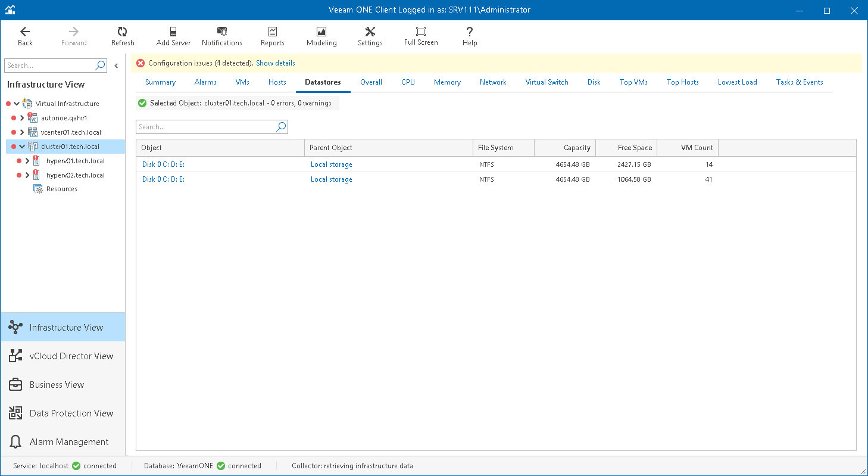Click the red configuration issues error icon

click(140, 63)
